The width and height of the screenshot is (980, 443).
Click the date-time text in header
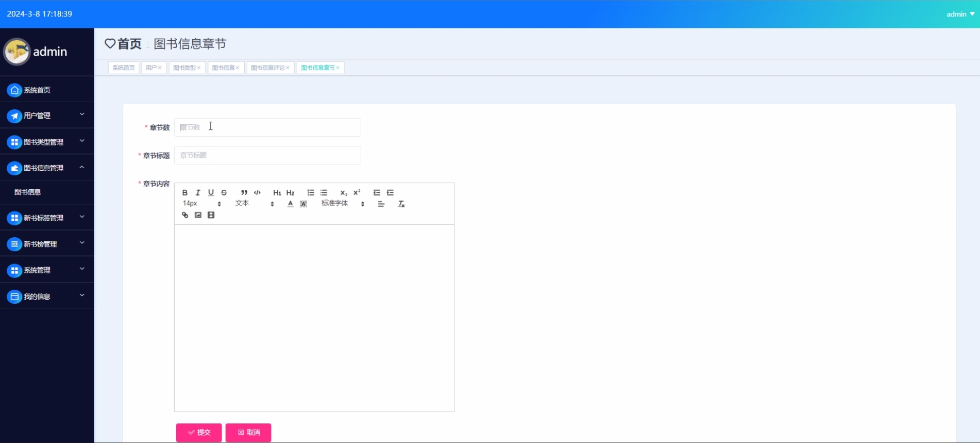click(x=40, y=14)
